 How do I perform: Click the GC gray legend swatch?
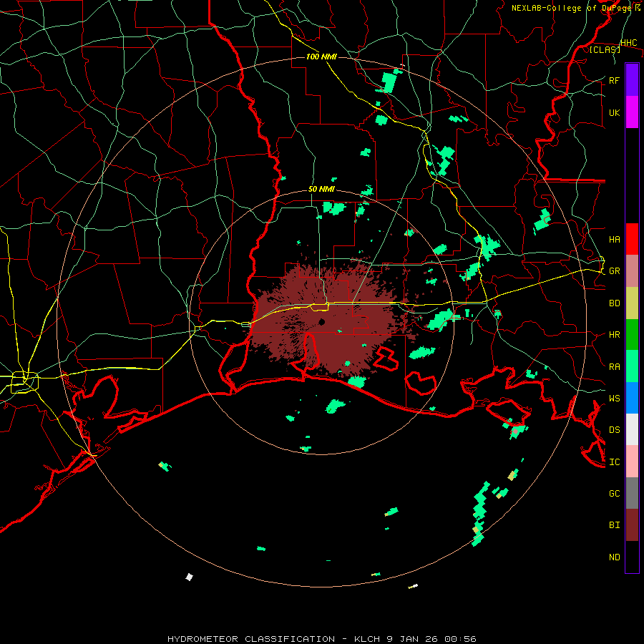pyautogui.click(x=632, y=493)
